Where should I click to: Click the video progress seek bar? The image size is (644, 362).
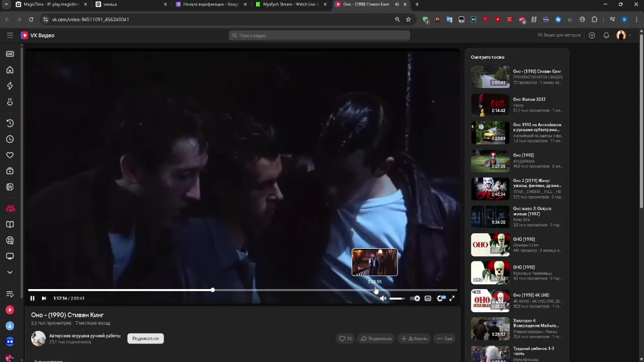pos(243,290)
